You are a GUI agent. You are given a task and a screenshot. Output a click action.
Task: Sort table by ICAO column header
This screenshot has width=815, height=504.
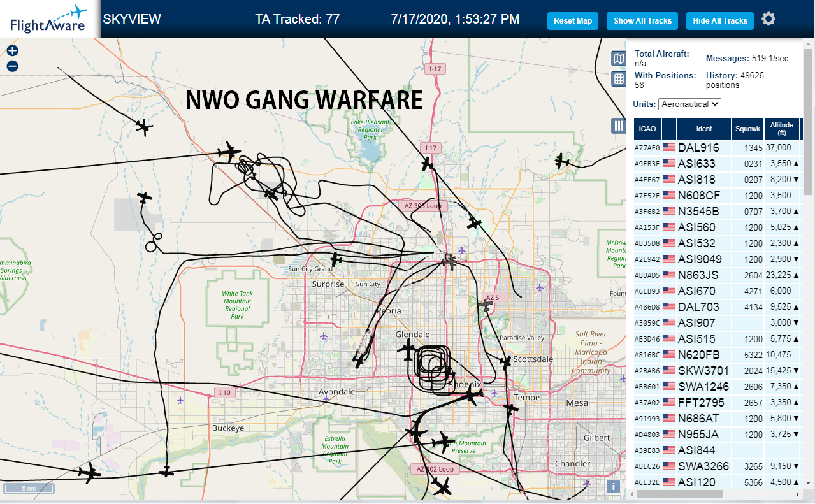tap(647, 129)
